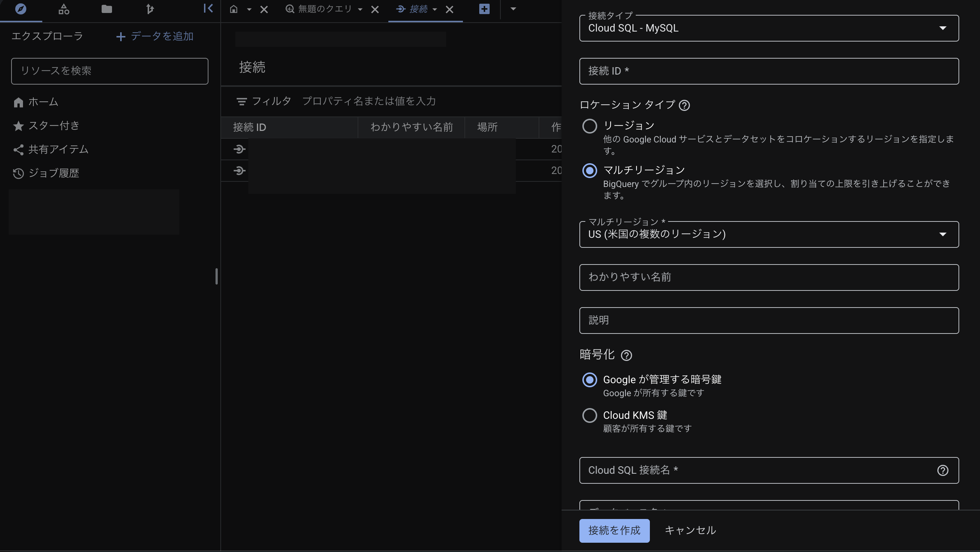Close the 無題のクエリ tab
The width and height of the screenshot is (980, 552).
coord(375,10)
